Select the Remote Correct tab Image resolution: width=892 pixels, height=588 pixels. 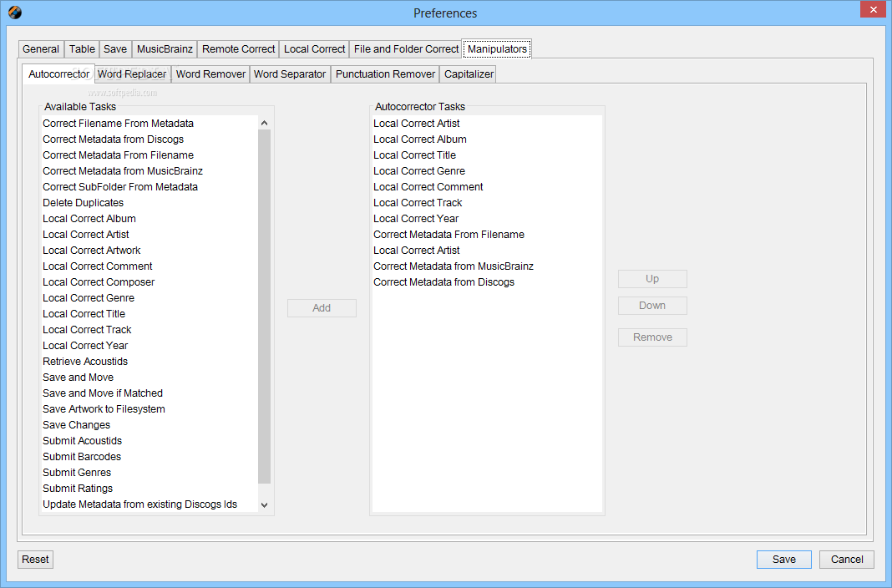pos(238,49)
